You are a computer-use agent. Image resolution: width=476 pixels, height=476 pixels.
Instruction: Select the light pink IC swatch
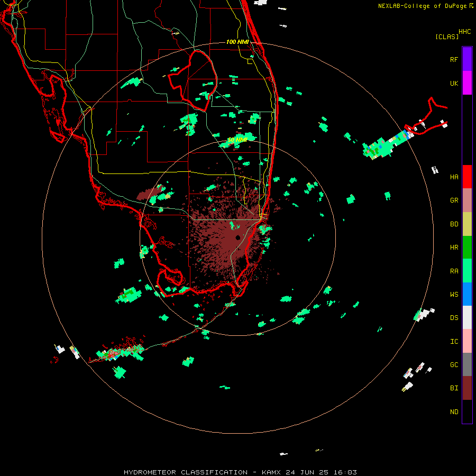467,341
